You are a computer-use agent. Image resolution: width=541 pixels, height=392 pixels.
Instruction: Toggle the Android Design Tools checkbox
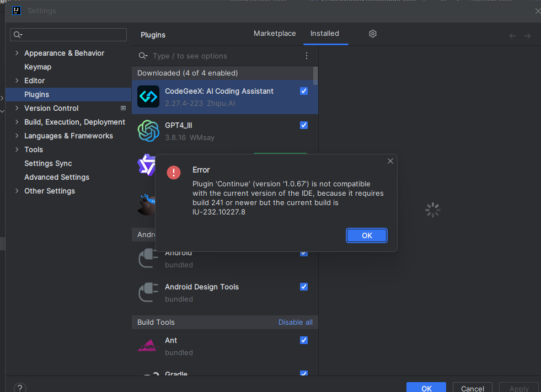(304, 287)
